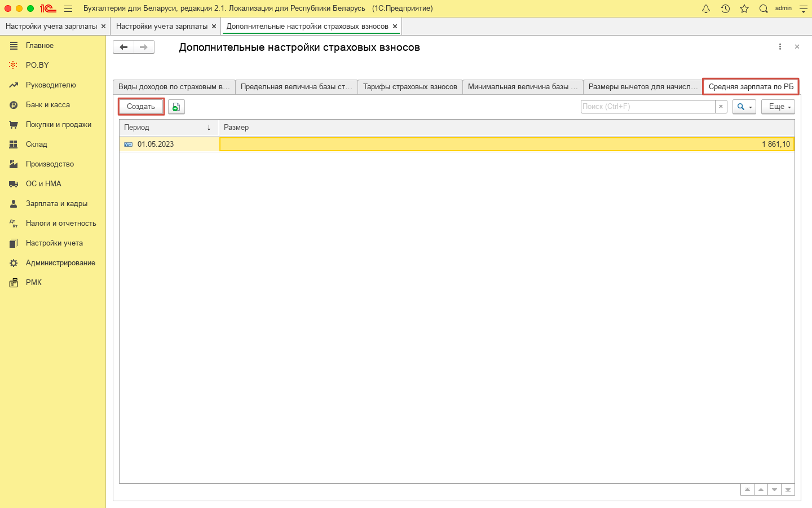Open favorites star icon

click(744, 8)
